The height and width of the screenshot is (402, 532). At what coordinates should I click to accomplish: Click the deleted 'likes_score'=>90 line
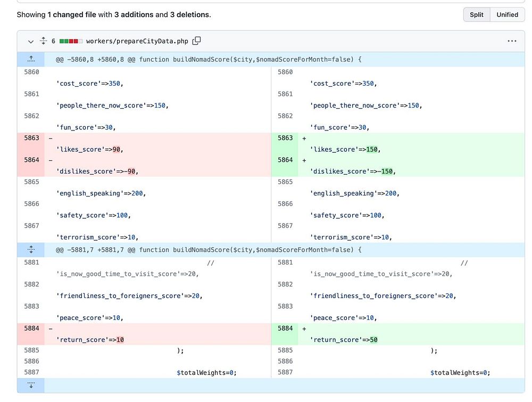point(90,150)
